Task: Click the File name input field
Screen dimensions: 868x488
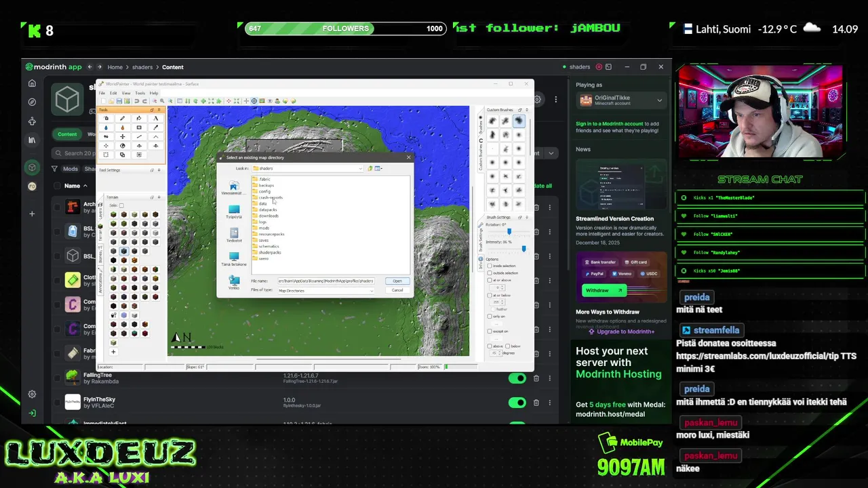Action: coord(325,281)
